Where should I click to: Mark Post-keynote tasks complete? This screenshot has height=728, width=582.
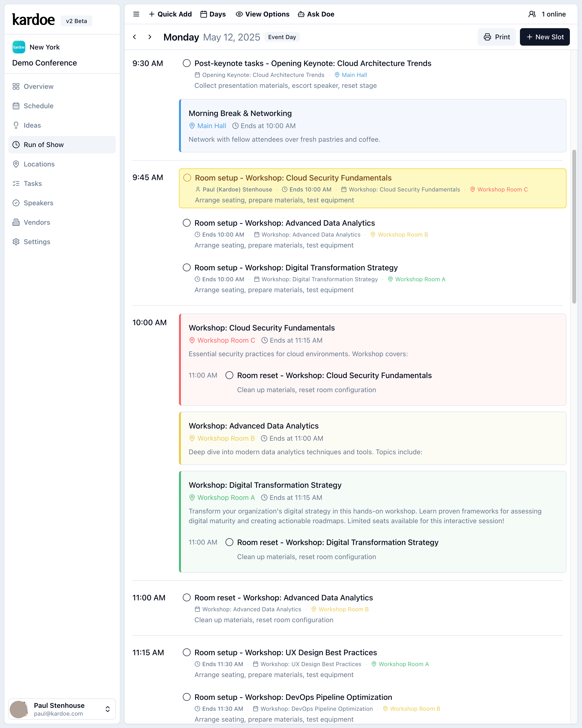coord(186,63)
